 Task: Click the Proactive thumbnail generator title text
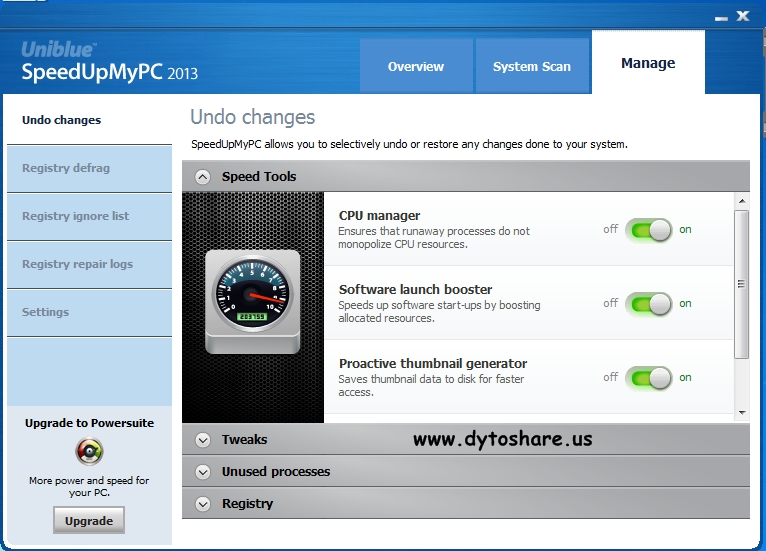[x=433, y=363]
